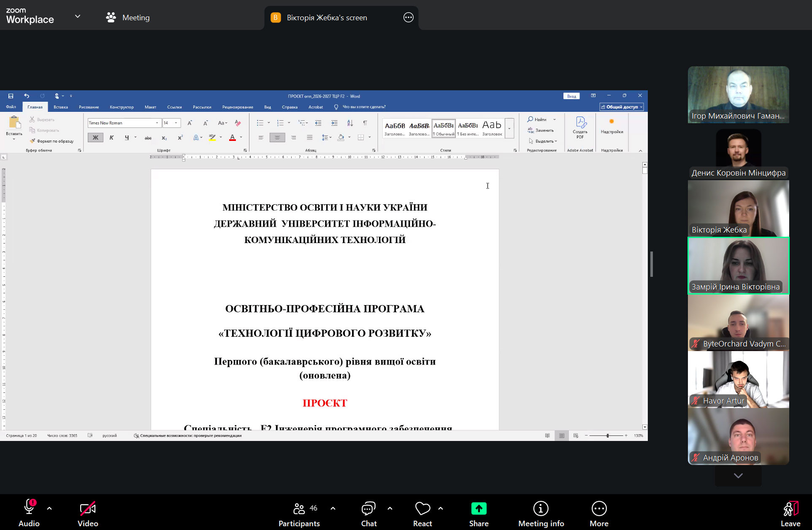Adjust the Word zoom slider
This screenshot has height=530, width=812.
607,435
